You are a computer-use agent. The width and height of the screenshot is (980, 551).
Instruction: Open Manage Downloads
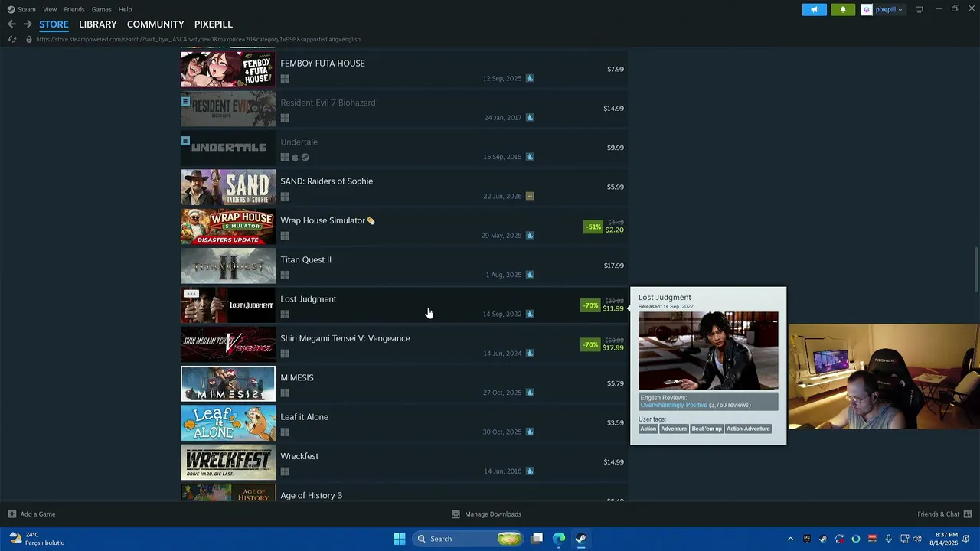486,514
